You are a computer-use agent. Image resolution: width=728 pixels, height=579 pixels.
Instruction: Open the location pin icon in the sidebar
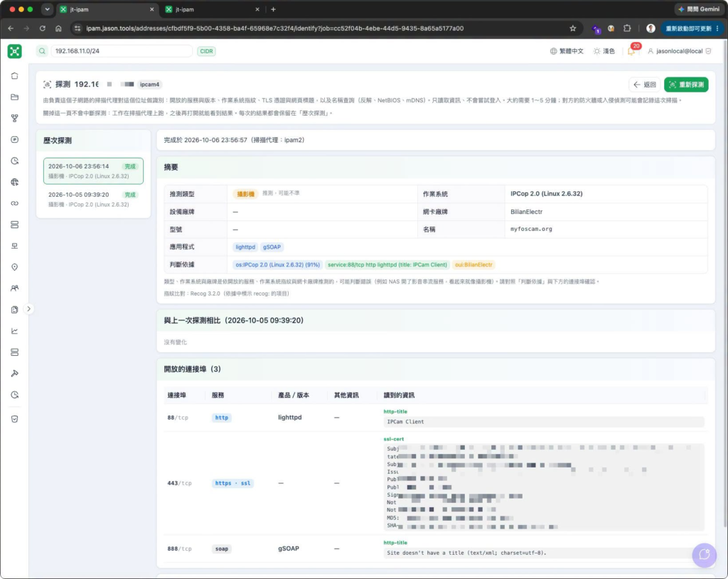15,267
